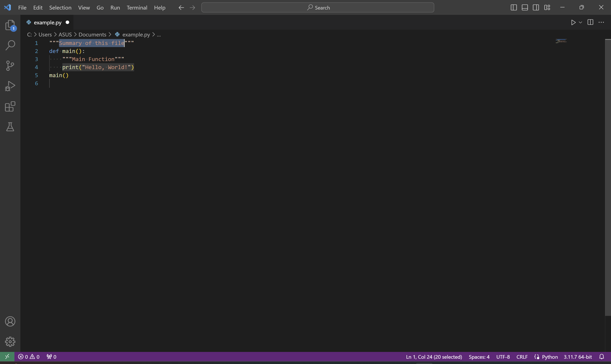
Task: Click the Search command center field
Action: [x=318, y=8]
